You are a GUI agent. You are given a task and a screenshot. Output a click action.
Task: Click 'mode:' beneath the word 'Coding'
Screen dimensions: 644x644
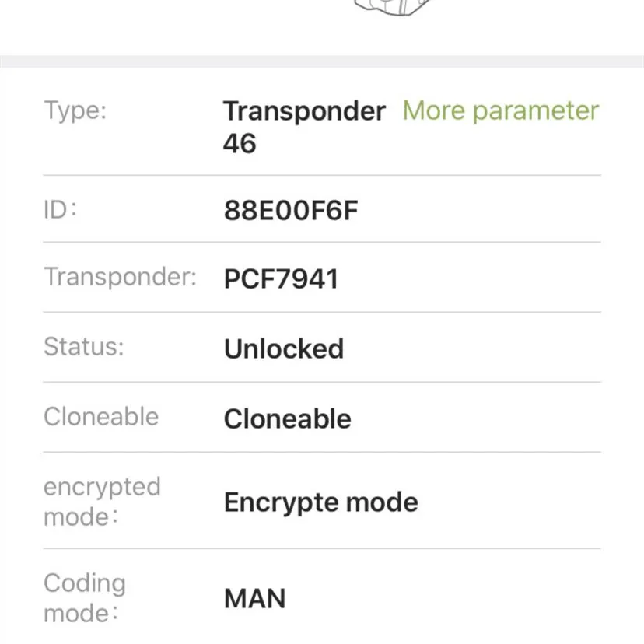[82, 613]
